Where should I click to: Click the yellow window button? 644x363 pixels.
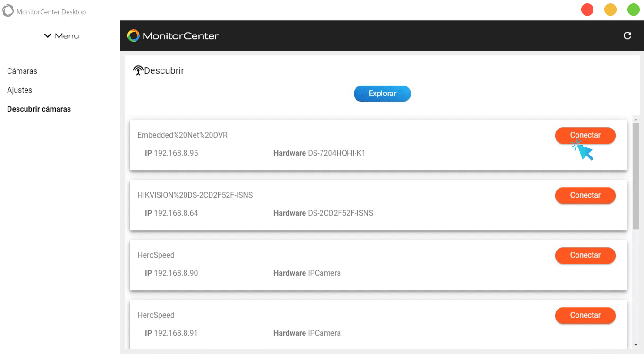[610, 9]
